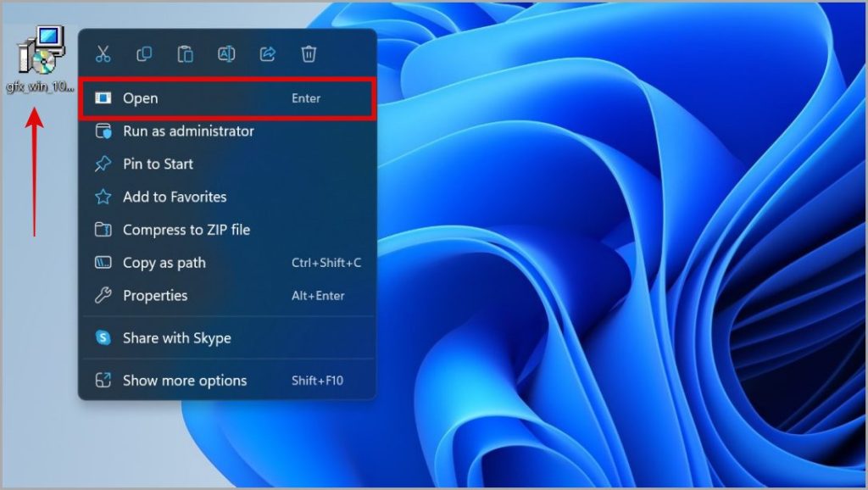This screenshot has height=490, width=868.
Task: Click the Cut scissors icon
Action: pyautogui.click(x=103, y=54)
